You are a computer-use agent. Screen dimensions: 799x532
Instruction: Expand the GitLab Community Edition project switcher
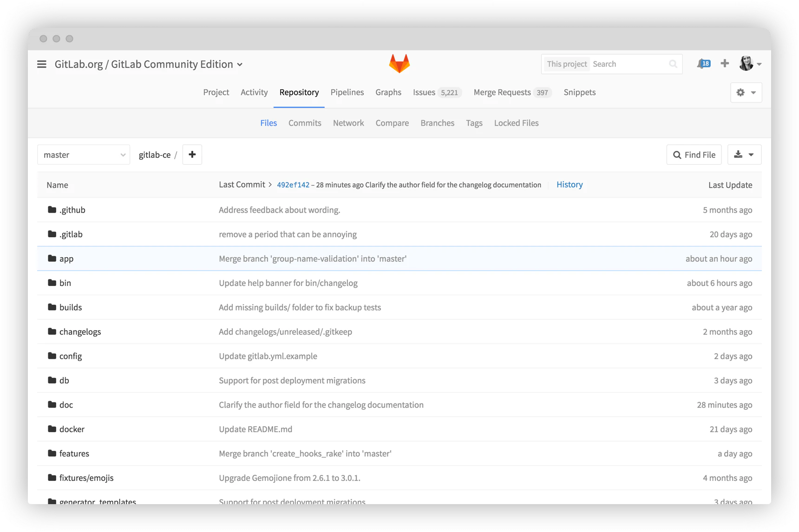pos(240,65)
